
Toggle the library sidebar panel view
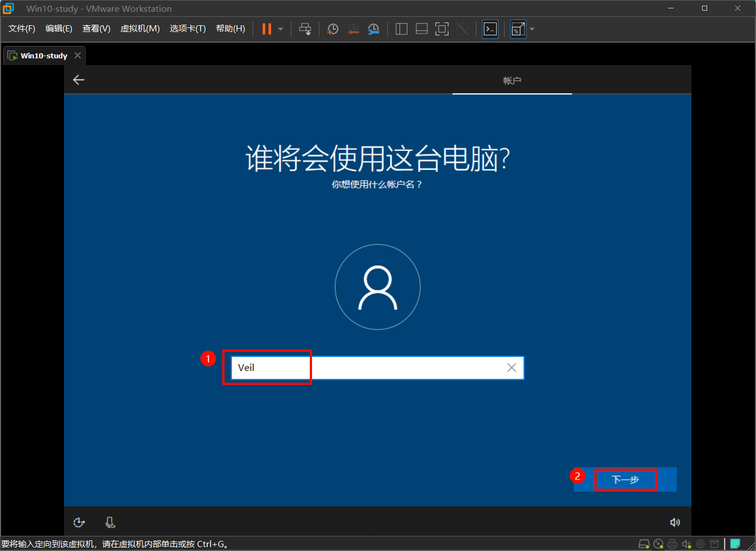coord(401,29)
